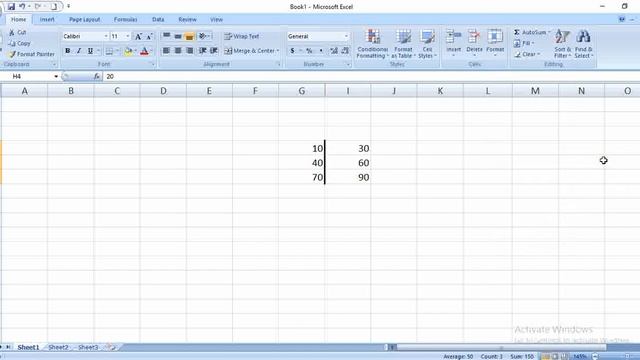Viewport: 640px width, 360px height.
Task: Switch to the Review ribbon tab
Action: pyautogui.click(x=187, y=19)
